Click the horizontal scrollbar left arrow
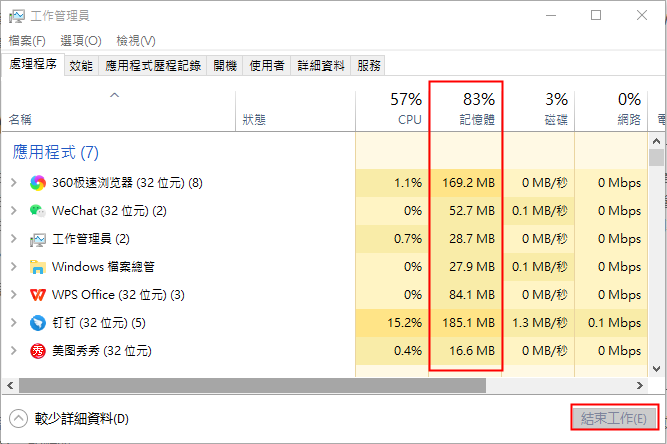 (10, 386)
